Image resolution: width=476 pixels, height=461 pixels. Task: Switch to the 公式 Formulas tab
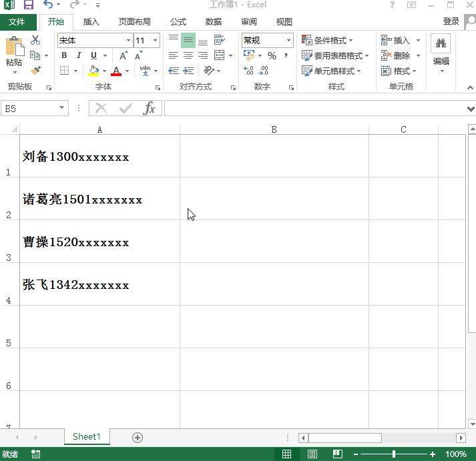pyautogui.click(x=178, y=22)
